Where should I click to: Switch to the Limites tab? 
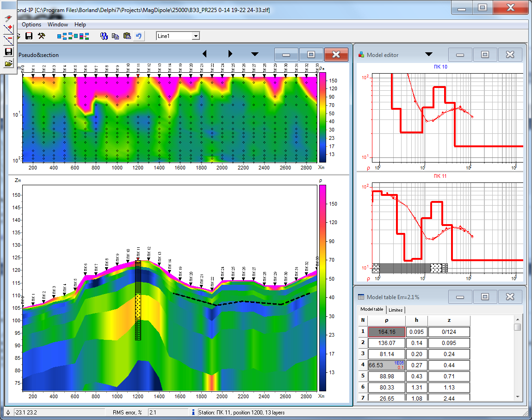pyautogui.click(x=396, y=310)
